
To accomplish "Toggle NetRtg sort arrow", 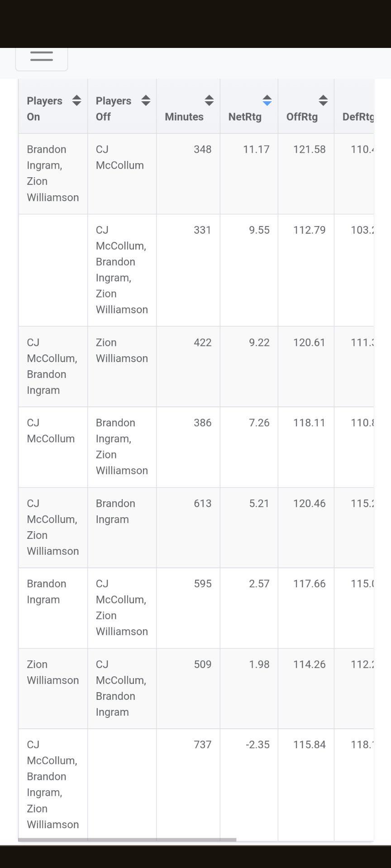I will (267, 100).
